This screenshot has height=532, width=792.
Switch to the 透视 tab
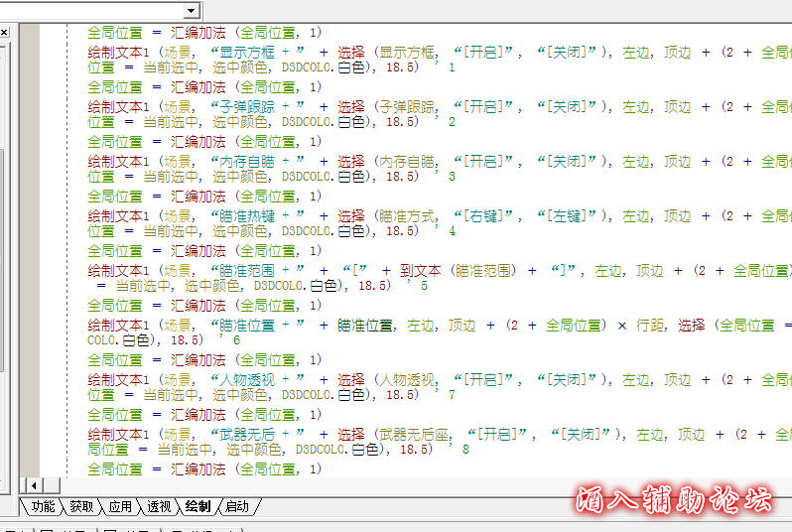(x=159, y=507)
